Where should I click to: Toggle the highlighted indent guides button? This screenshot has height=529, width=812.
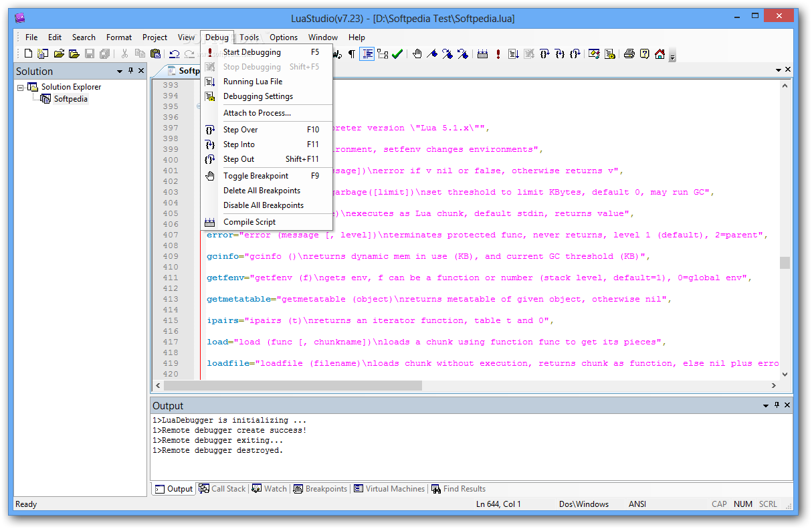[367, 54]
